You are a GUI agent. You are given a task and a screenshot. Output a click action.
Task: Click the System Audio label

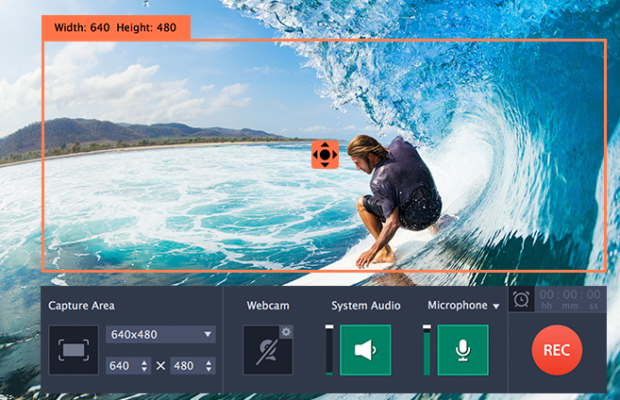(366, 306)
